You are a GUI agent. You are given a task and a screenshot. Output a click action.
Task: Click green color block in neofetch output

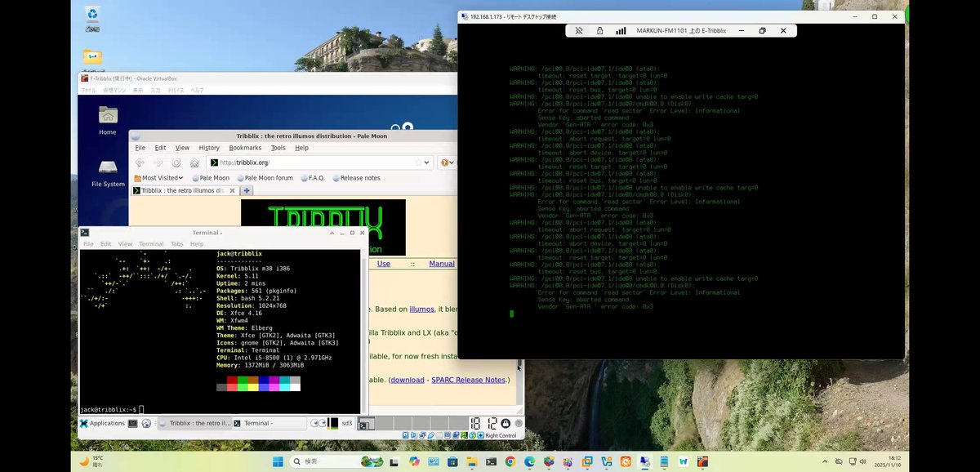point(243,380)
